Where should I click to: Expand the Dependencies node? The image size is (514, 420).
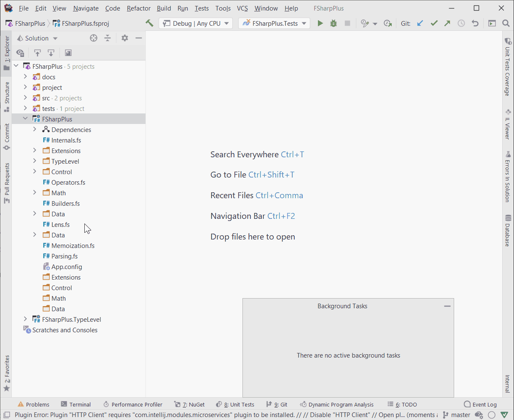click(x=35, y=129)
